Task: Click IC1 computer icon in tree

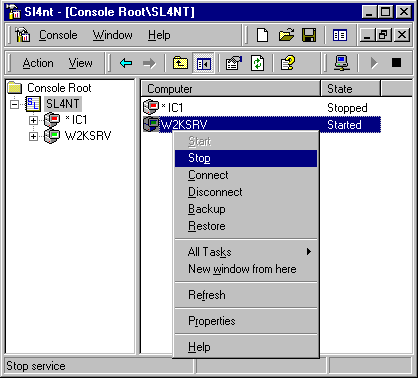Action: click(x=52, y=120)
